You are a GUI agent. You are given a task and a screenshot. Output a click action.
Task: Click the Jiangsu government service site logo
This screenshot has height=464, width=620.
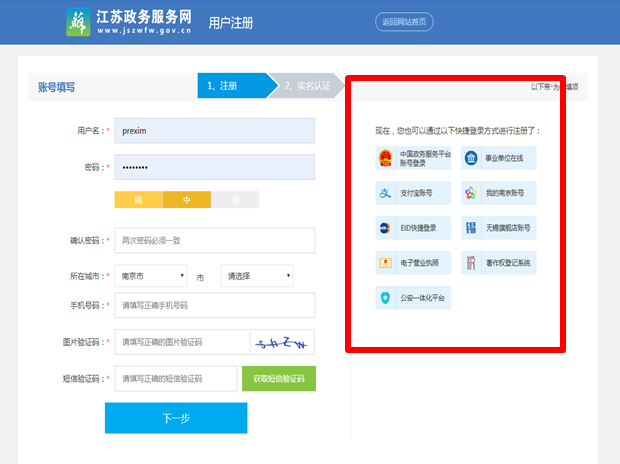point(78,22)
